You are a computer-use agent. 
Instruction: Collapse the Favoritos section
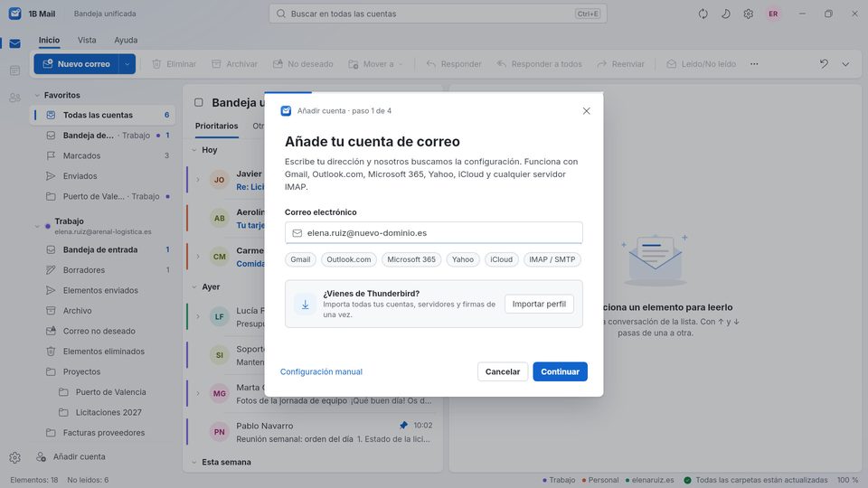[x=37, y=95]
